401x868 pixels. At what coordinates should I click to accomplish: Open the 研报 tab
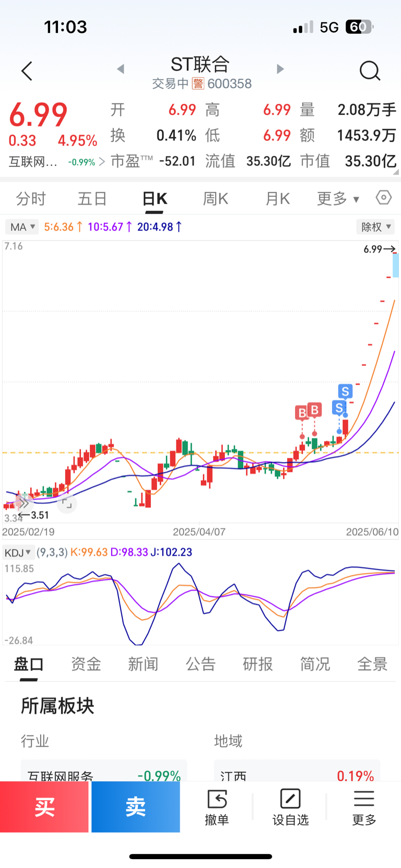pyautogui.click(x=258, y=664)
